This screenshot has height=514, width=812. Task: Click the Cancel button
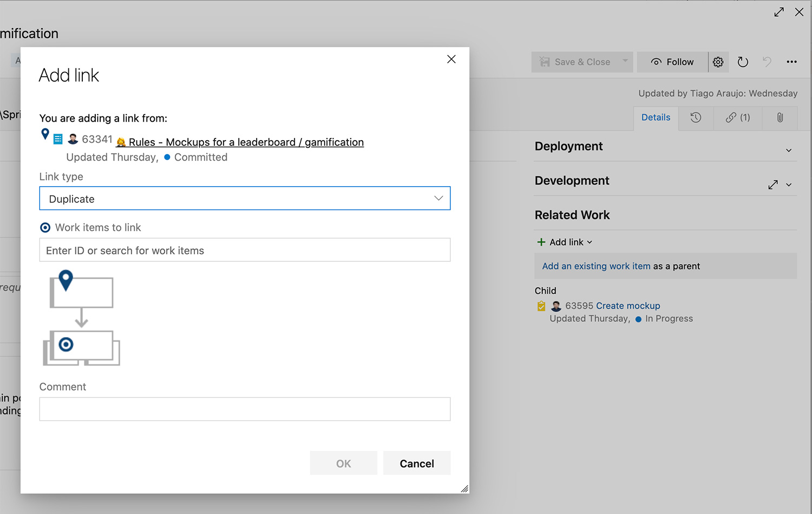(416, 464)
